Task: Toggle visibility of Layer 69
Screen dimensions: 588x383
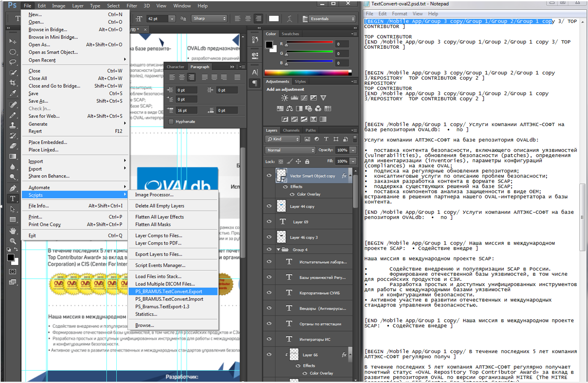Action: pyautogui.click(x=269, y=221)
